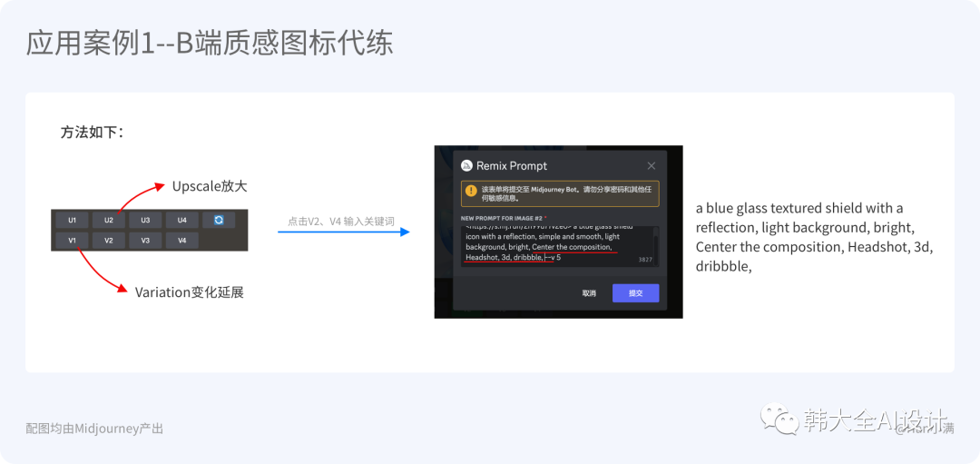Select the U3 upscale button
980x464 pixels.
click(145, 220)
